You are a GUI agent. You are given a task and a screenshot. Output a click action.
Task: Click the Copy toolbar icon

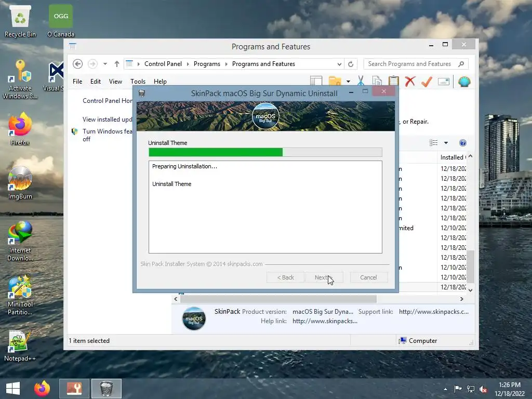click(x=377, y=82)
